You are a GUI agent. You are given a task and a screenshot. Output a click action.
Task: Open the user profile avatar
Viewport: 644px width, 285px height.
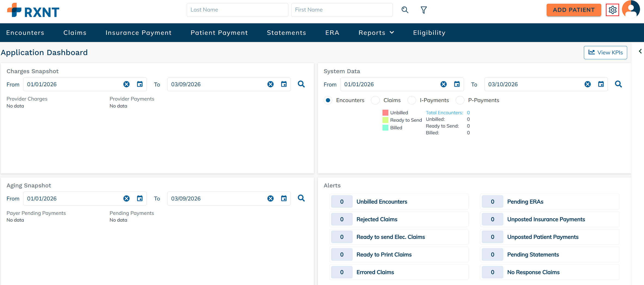(x=631, y=9)
